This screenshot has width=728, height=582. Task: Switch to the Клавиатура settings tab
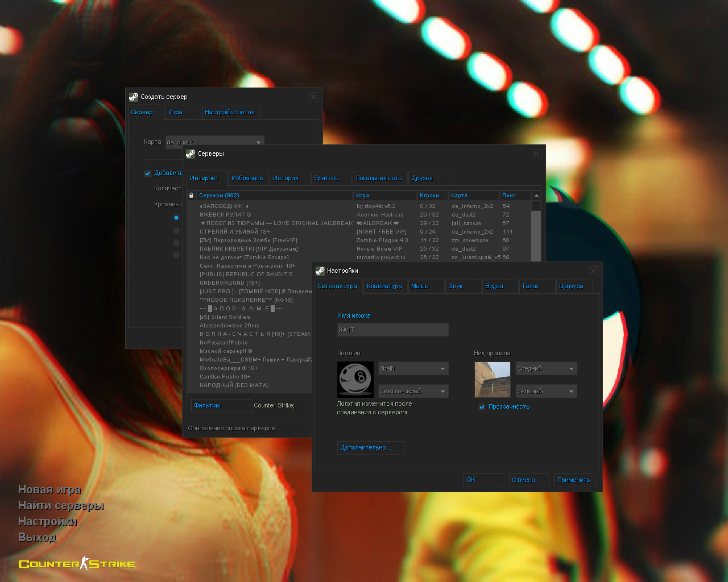point(384,286)
